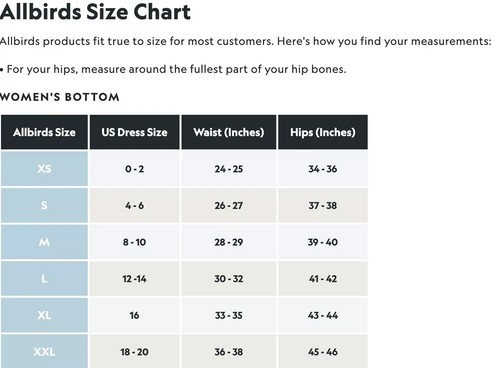Select the US Dress Size column header
The width and height of the screenshot is (500, 368).
click(135, 132)
